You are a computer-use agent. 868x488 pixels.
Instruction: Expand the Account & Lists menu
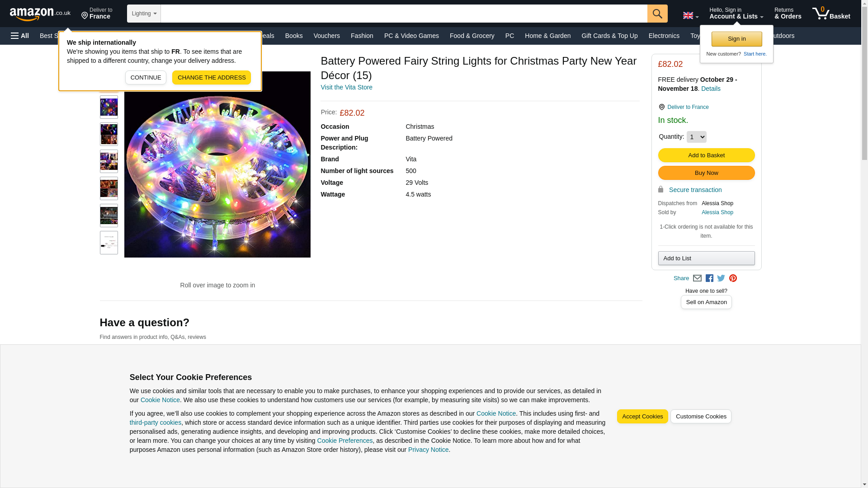tap(736, 14)
